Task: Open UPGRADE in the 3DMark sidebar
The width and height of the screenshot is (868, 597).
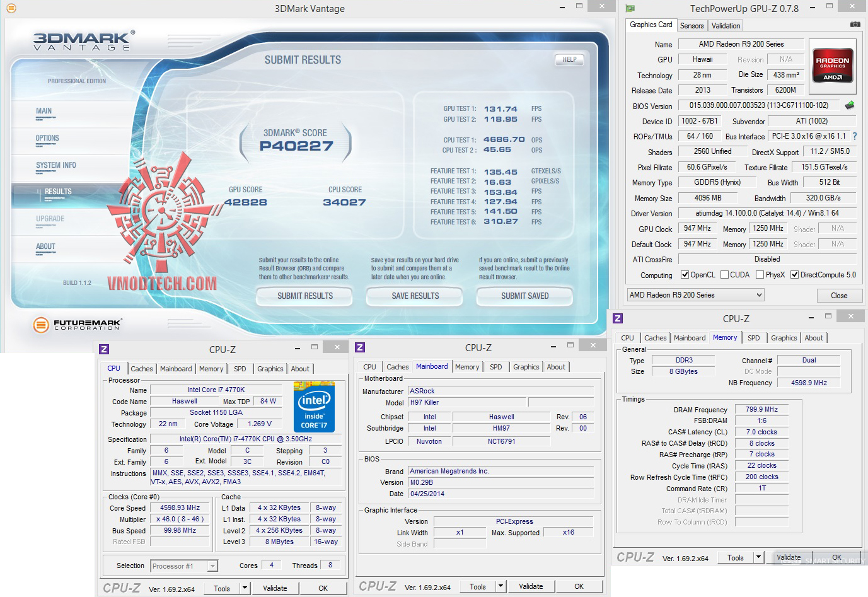Action: pos(50,219)
